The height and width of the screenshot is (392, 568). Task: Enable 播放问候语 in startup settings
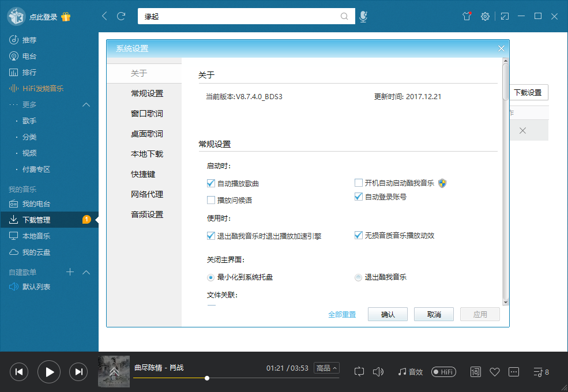[x=212, y=199]
